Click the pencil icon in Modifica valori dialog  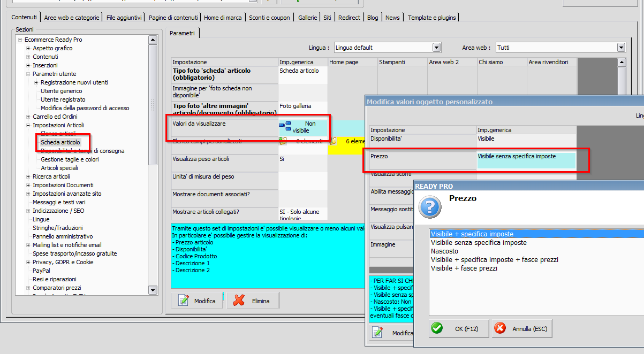pyautogui.click(x=378, y=332)
